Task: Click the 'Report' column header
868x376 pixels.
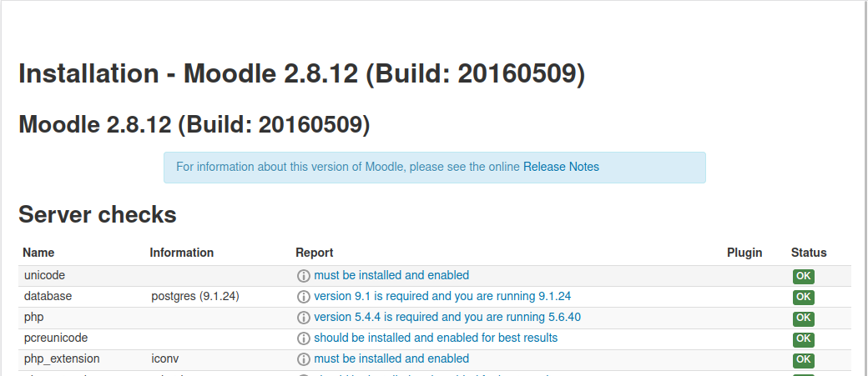Action: (x=315, y=253)
